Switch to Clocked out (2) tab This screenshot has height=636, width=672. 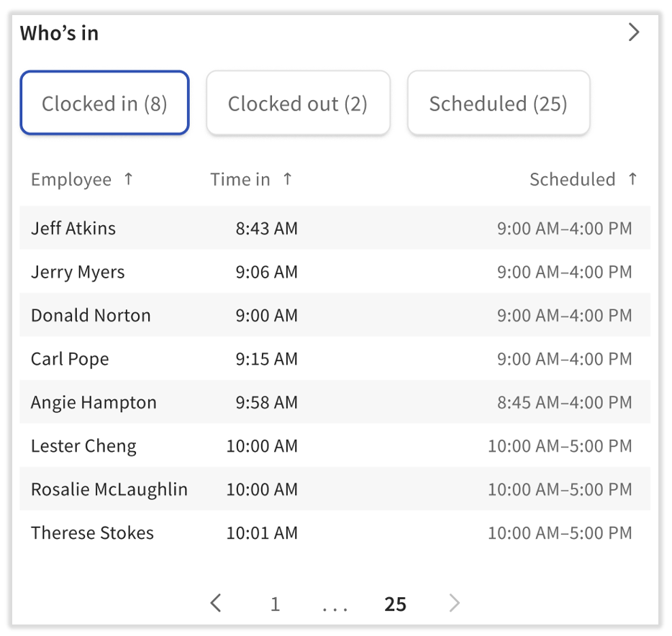pyautogui.click(x=298, y=103)
